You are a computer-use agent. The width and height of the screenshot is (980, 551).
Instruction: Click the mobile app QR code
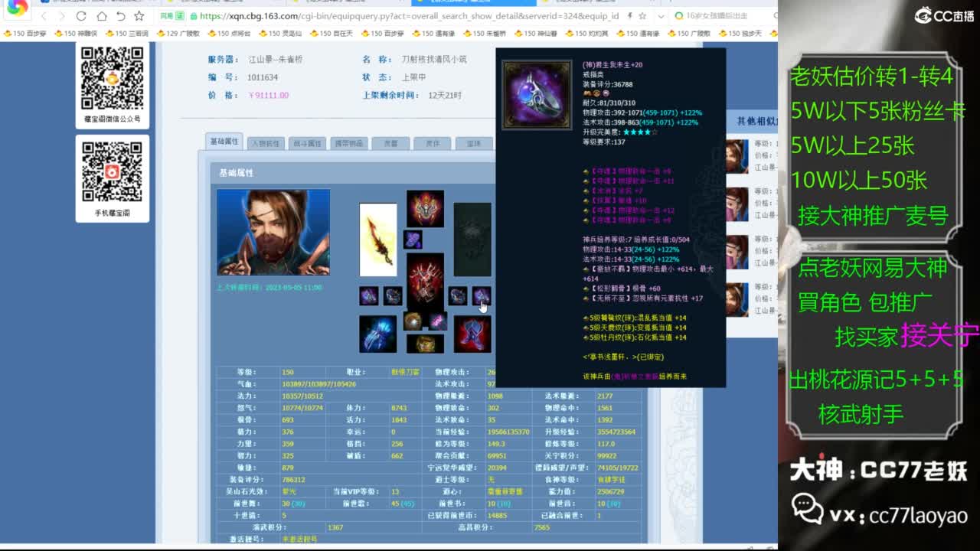[113, 172]
